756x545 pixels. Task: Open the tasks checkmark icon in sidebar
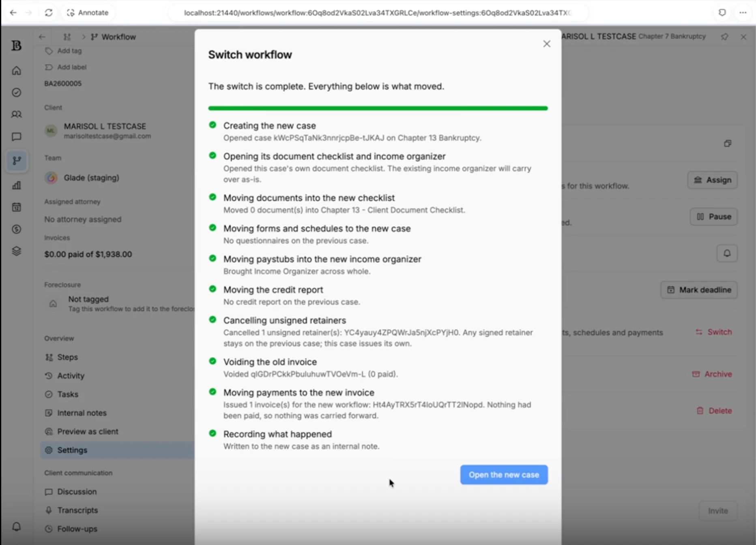pos(17,92)
